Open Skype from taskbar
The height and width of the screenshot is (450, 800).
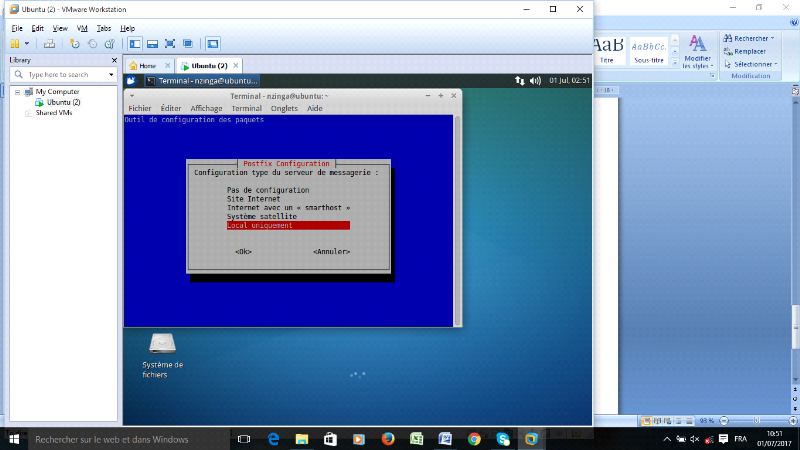[503, 439]
